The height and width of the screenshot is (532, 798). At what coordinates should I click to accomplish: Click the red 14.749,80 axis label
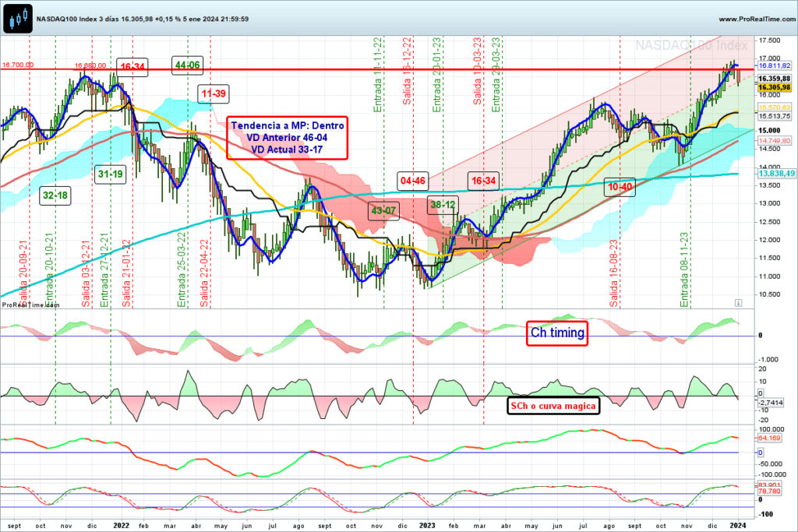tap(775, 140)
